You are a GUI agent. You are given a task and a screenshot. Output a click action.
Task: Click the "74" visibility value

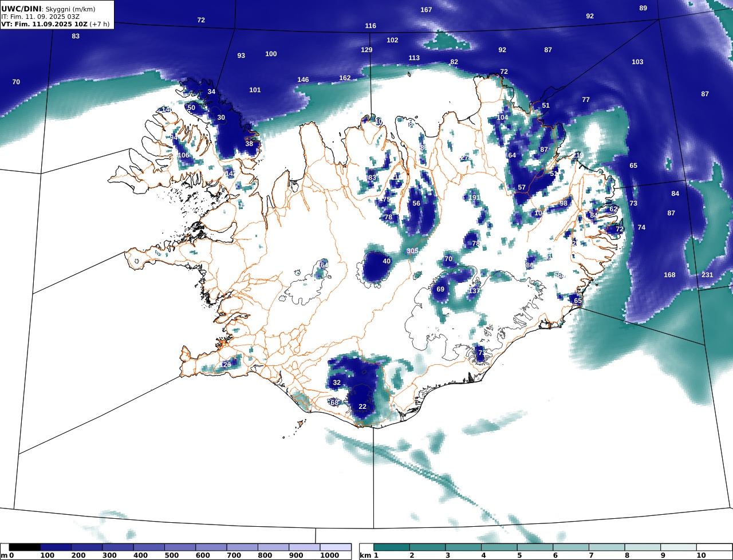click(641, 227)
